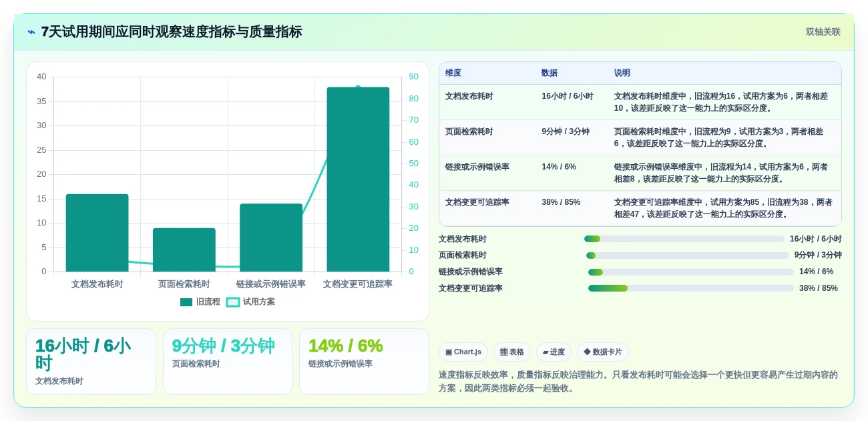Click the description text in 文档发布耗时 row
868x421 pixels.
[721, 102]
